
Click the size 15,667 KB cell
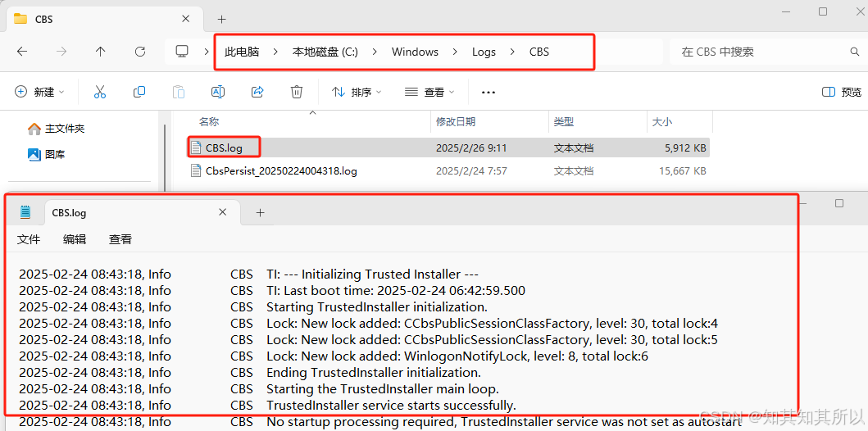pos(683,171)
